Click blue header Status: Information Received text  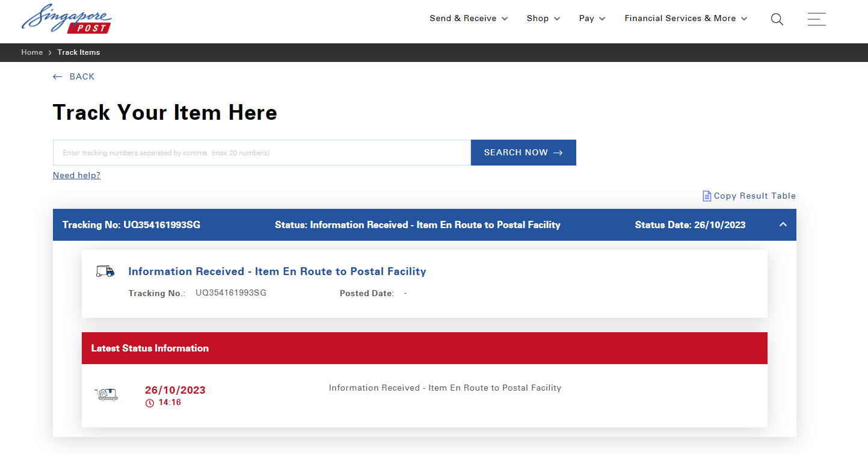point(417,225)
